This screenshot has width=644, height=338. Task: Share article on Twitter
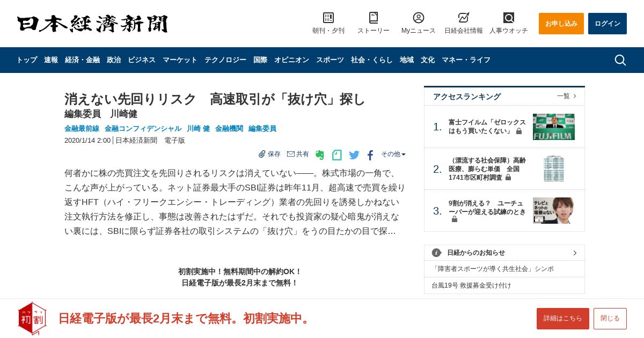[354, 155]
